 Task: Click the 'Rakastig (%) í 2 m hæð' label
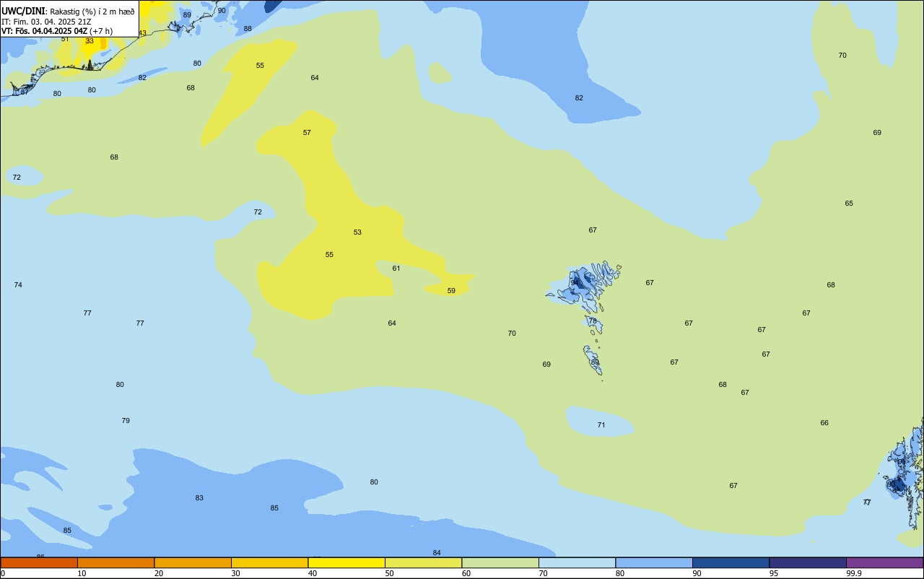tap(92, 12)
